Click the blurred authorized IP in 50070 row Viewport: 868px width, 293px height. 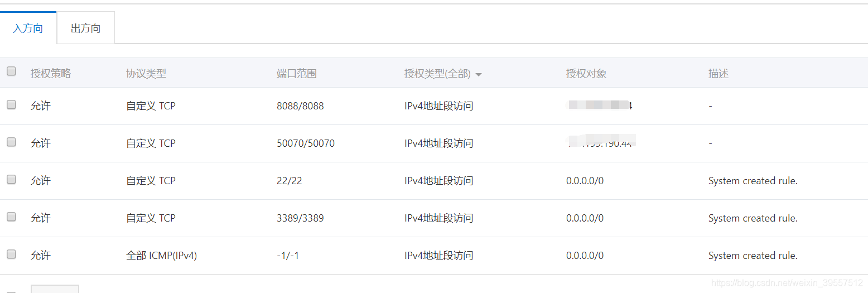pyautogui.click(x=601, y=142)
